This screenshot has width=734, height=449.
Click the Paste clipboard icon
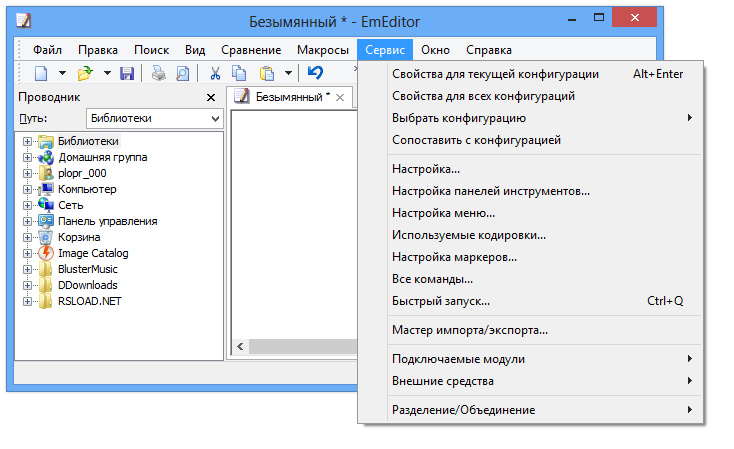coord(267,73)
